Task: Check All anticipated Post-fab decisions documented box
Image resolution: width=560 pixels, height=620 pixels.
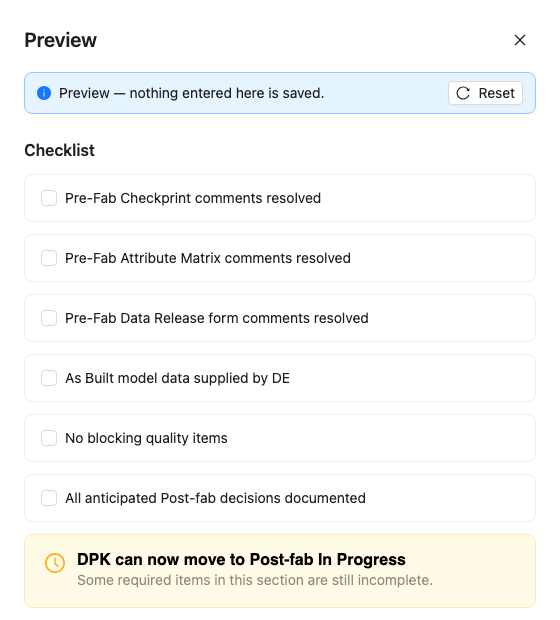Action: pyautogui.click(x=49, y=498)
